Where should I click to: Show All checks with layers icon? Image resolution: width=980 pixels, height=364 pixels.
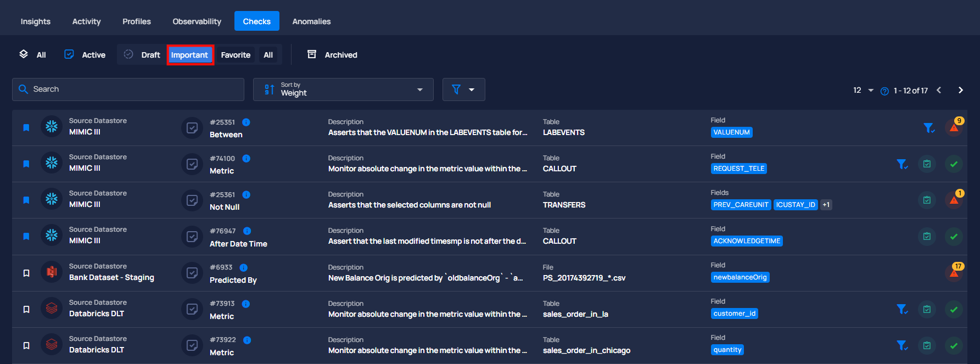pyautogui.click(x=33, y=55)
